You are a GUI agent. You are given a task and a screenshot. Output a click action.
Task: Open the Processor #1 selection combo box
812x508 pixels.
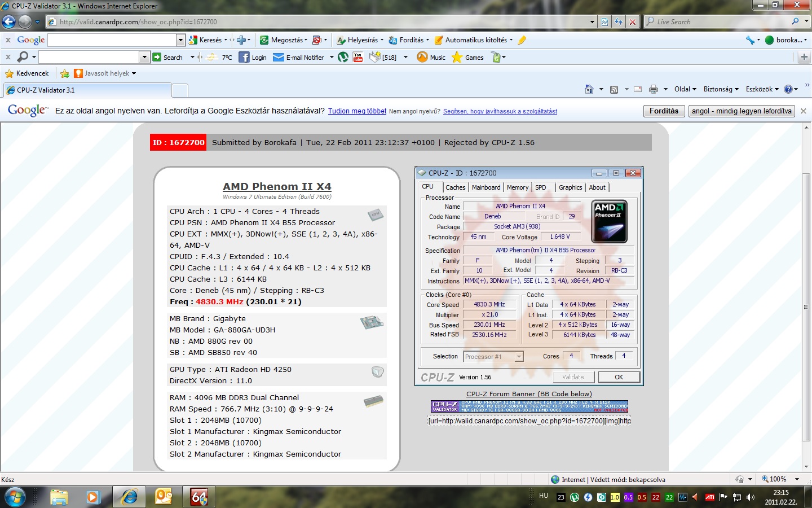493,357
